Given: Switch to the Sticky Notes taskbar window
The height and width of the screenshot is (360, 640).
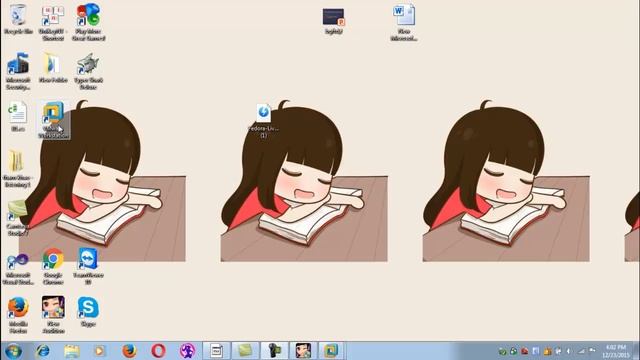Looking at the screenshot, I should pos(245,351).
